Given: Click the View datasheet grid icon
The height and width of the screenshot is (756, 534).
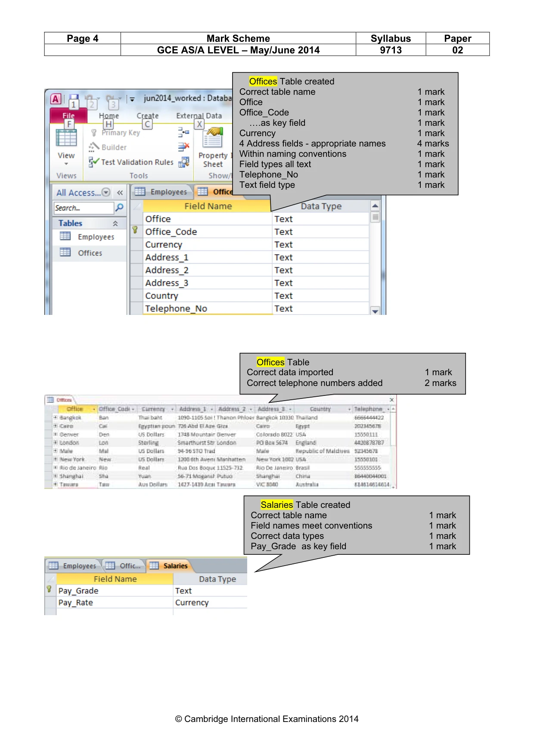Looking at the screenshot, I should (x=66, y=137).
